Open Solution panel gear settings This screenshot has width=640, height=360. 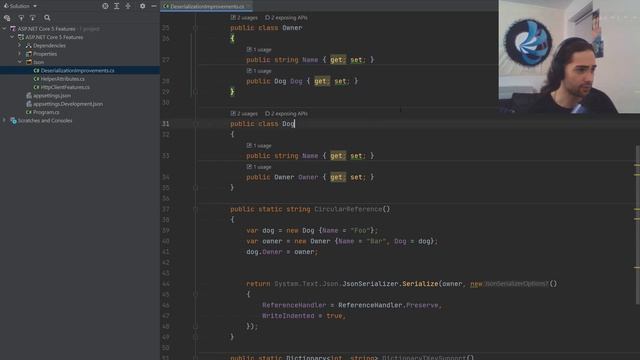pos(142,6)
